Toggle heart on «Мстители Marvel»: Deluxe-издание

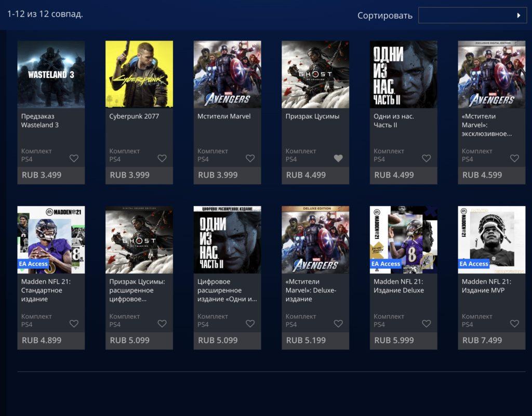pos(338,324)
